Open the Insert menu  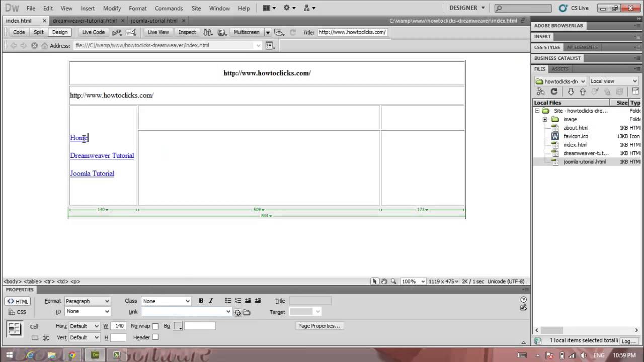point(88,8)
